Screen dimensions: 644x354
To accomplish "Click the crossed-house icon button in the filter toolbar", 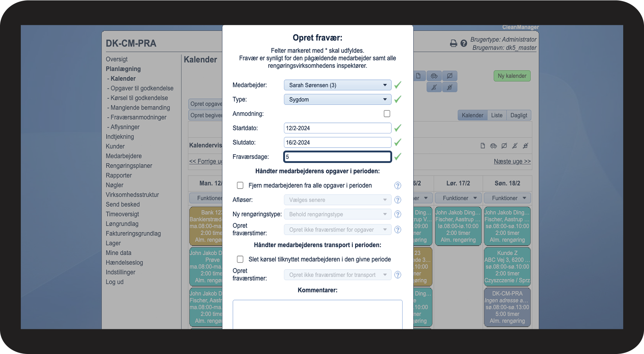I will point(450,87).
